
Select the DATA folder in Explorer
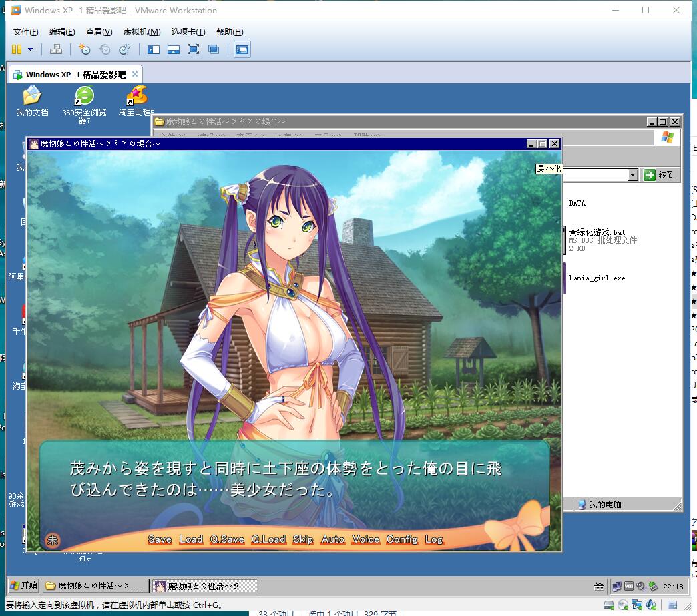[577, 203]
